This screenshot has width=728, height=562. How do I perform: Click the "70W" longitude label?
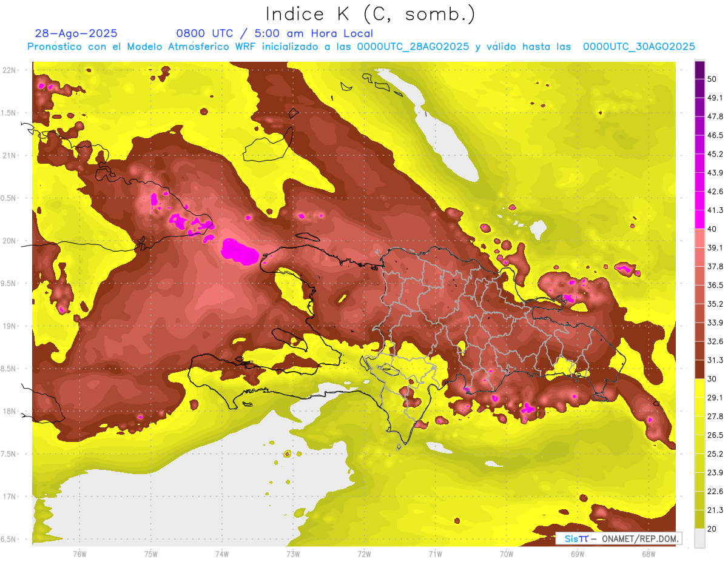tap(507, 554)
